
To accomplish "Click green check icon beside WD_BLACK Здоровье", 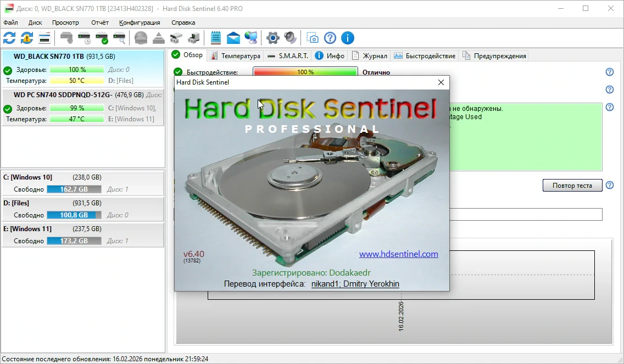I will tap(8, 71).
